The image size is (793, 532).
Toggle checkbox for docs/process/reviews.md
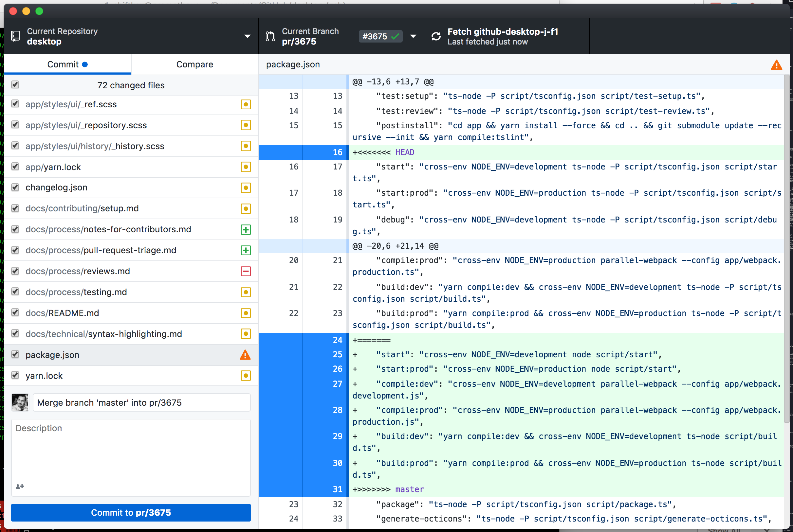15,271
